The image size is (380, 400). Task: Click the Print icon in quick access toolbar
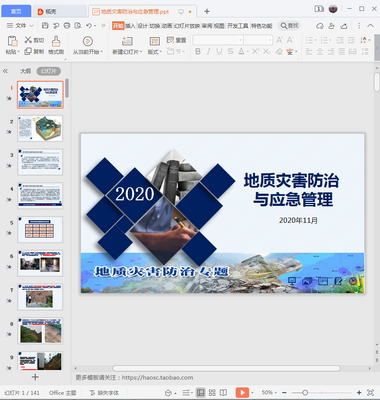(67, 26)
